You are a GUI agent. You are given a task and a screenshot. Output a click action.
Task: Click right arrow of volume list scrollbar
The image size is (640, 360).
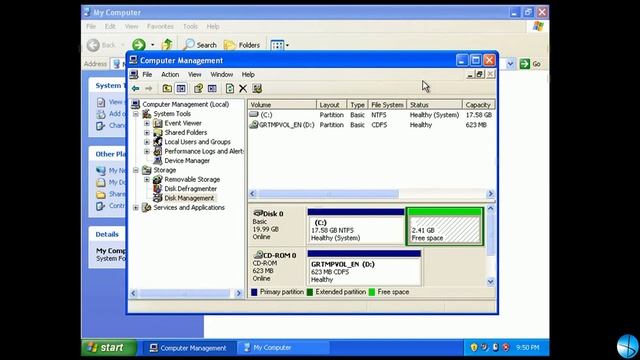pyautogui.click(x=491, y=193)
